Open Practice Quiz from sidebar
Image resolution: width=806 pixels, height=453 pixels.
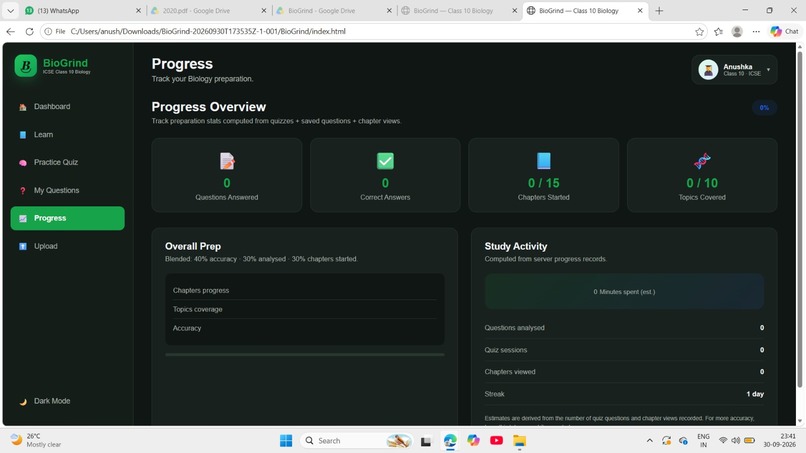pos(67,162)
